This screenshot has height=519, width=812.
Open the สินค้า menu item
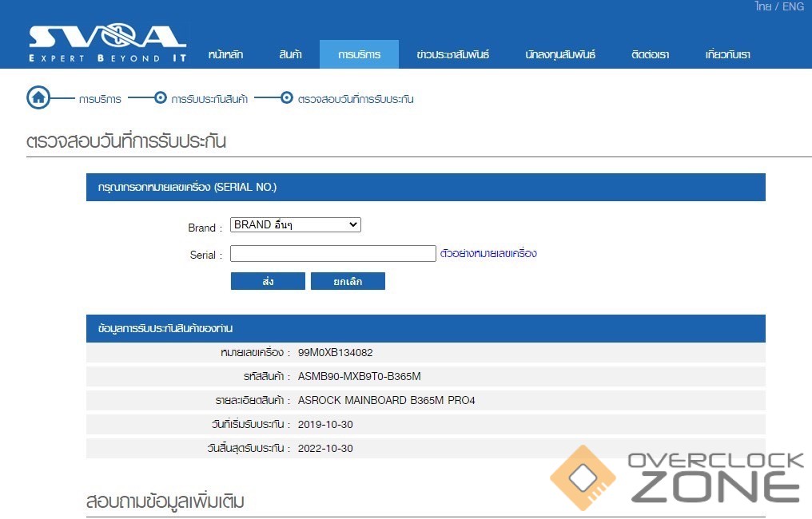pos(290,55)
